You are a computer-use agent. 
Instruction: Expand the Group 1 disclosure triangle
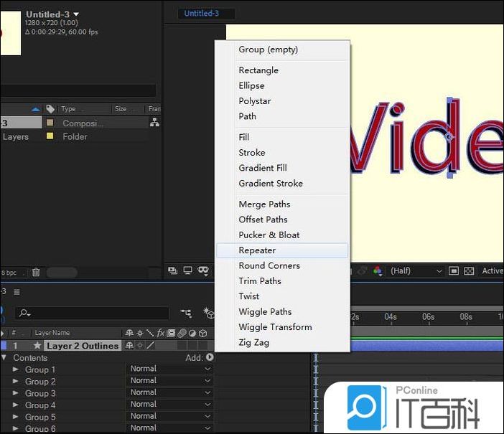[16, 369]
